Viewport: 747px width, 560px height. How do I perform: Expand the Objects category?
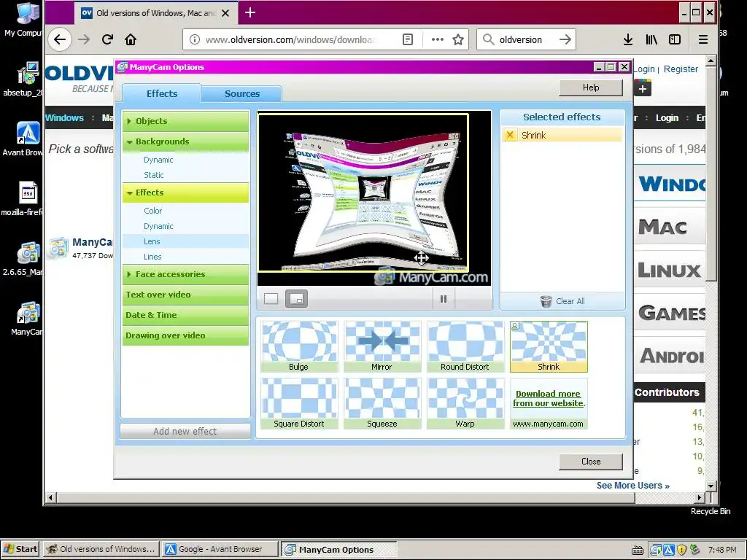(185, 121)
